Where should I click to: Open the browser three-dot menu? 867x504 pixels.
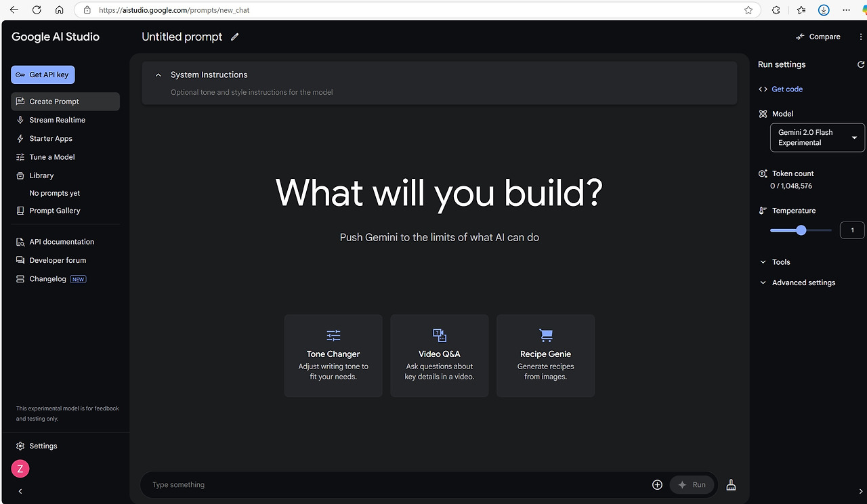pyautogui.click(x=846, y=10)
